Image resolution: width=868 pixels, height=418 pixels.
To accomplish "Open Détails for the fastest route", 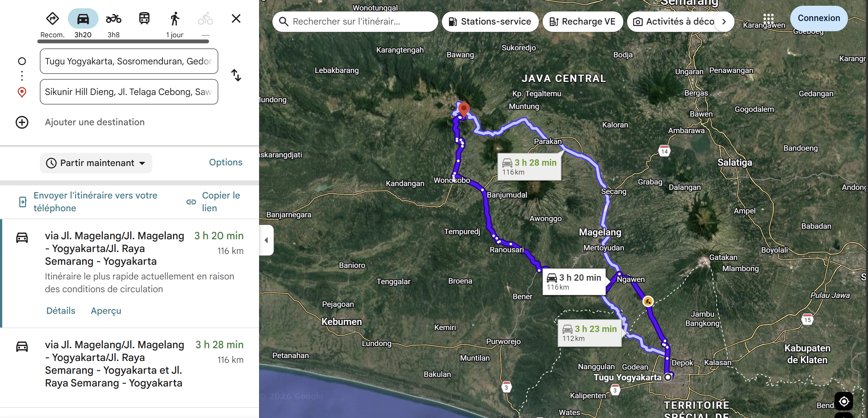I will coord(61,311).
